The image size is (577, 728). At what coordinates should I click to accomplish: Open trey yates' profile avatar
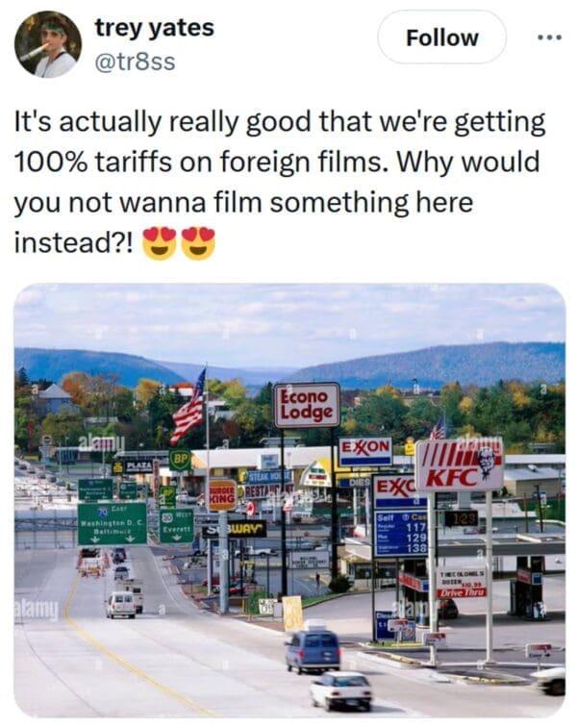48,44
